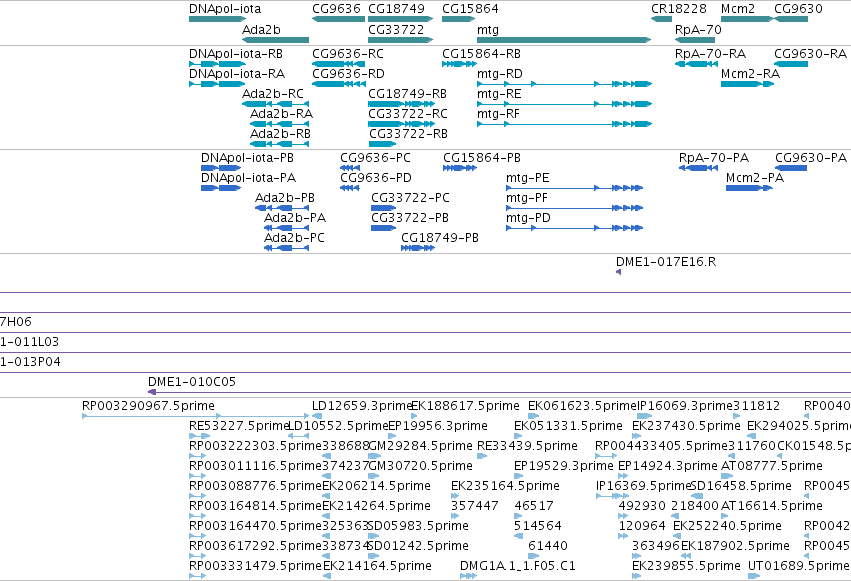The width and height of the screenshot is (851, 581).
Task: Select the RP003290967.5prime EST
Action: click(x=195, y=416)
